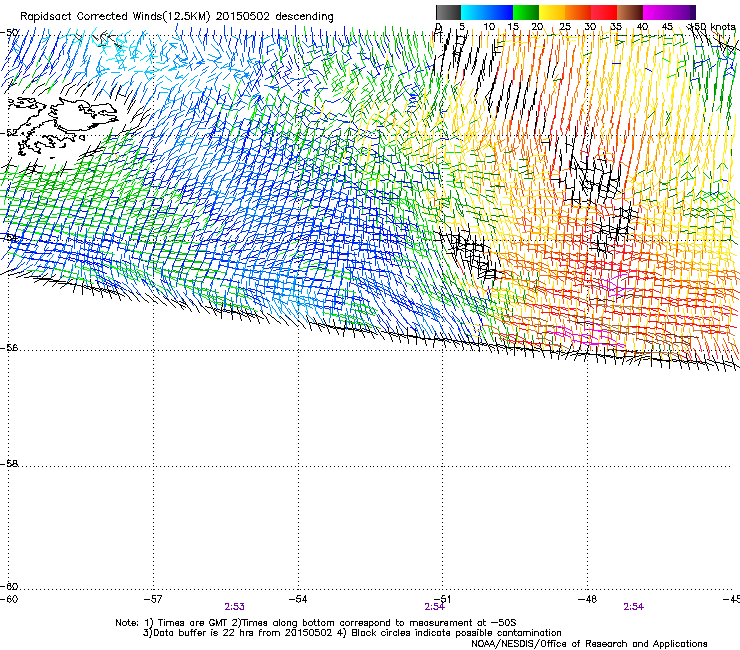Click the yellow 20-25 knots legend swatch

point(552,12)
